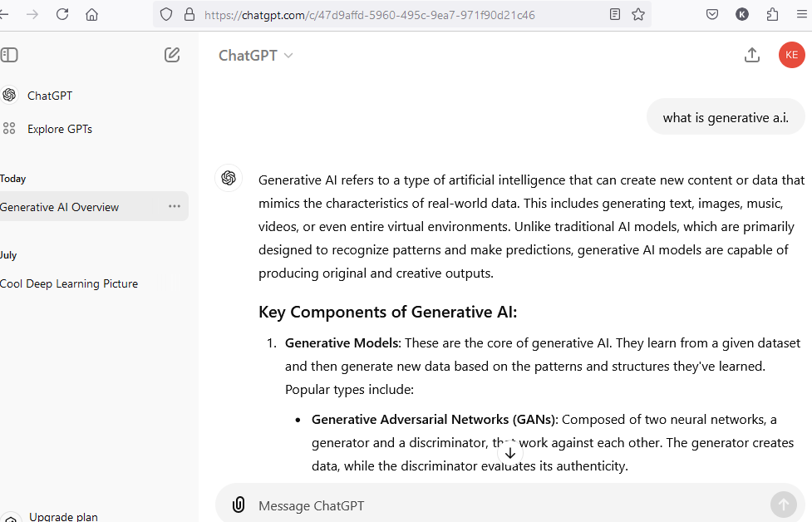812x522 pixels.
Task: Click the browser back arrow
Action: click(3, 14)
